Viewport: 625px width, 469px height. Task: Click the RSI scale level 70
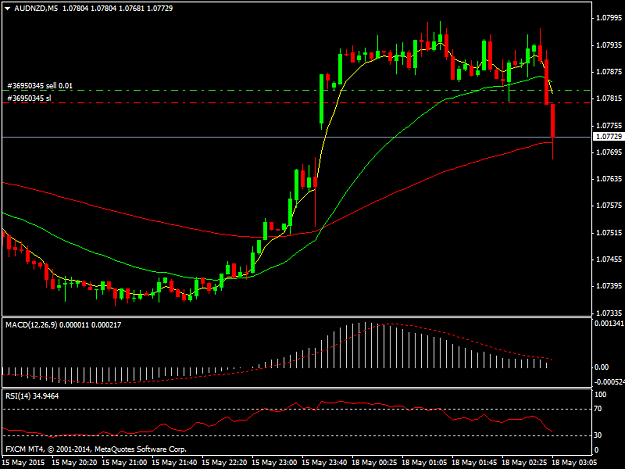pos(598,409)
